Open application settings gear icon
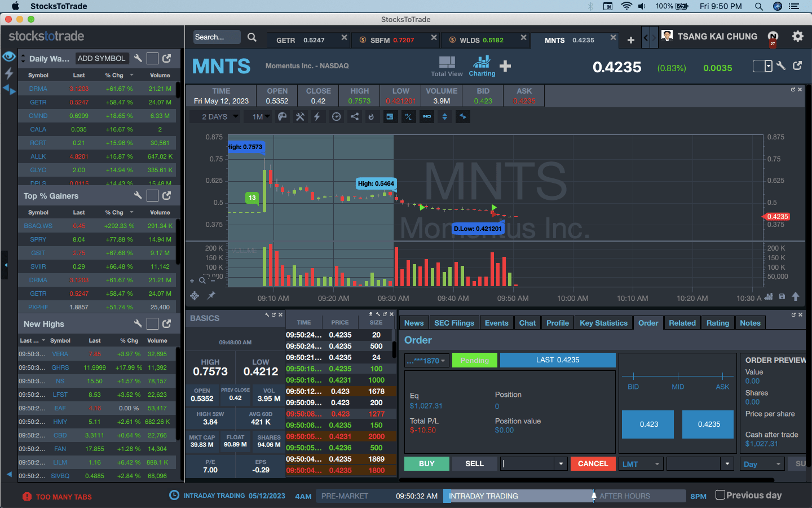 click(x=798, y=36)
